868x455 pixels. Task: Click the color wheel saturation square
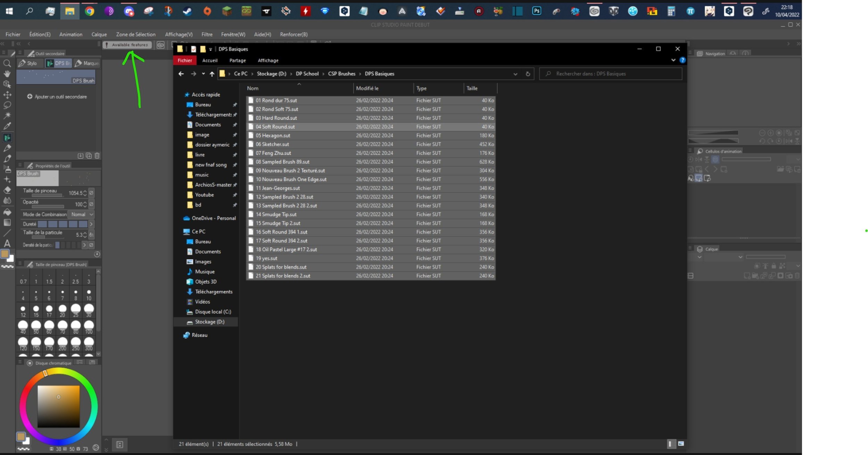pyautogui.click(x=58, y=406)
